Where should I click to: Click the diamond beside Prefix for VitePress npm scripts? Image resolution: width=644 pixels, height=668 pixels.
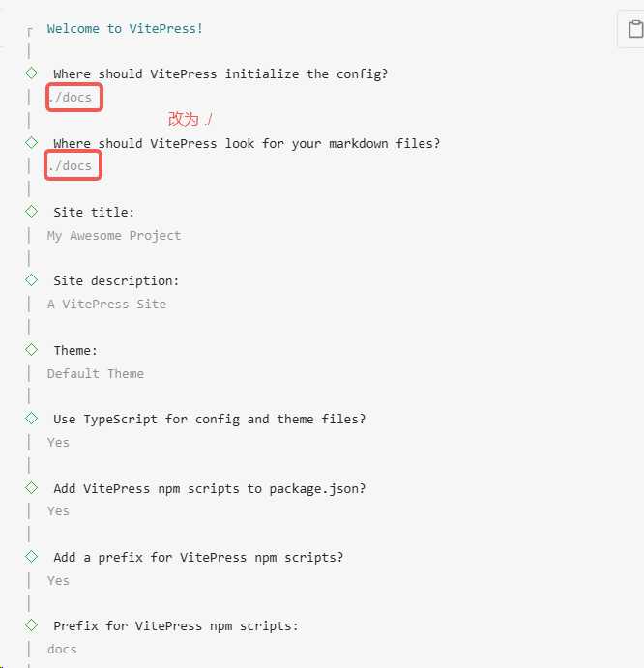point(32,624)
